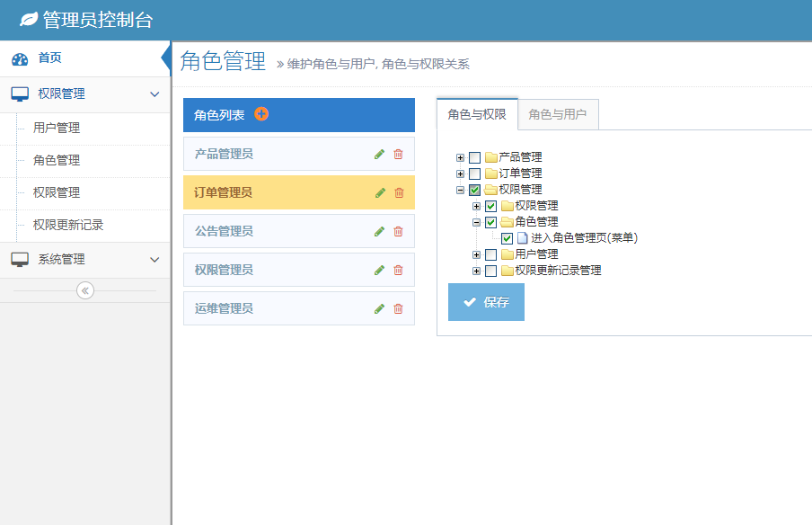
Task: Select the 产品管理员 role row
Action: 299,154
